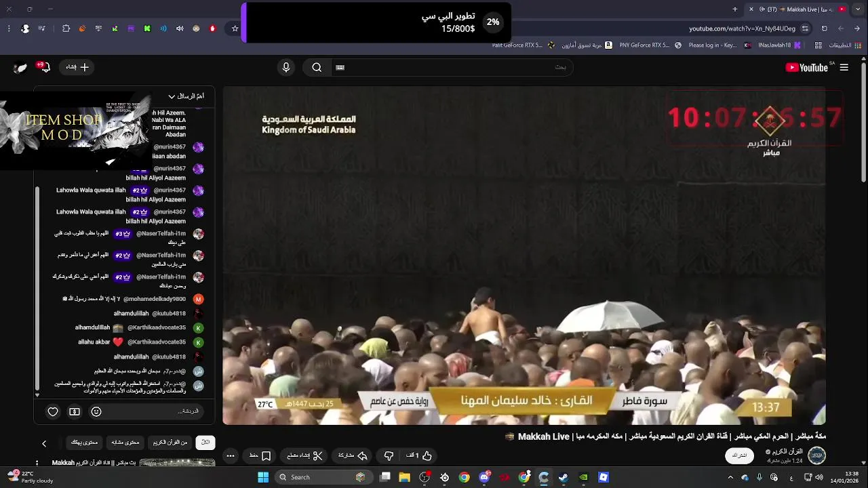Viewport: 868px width, 488px height.
Task: Open tab search dropdown arrow
Action: coord(859,9)
